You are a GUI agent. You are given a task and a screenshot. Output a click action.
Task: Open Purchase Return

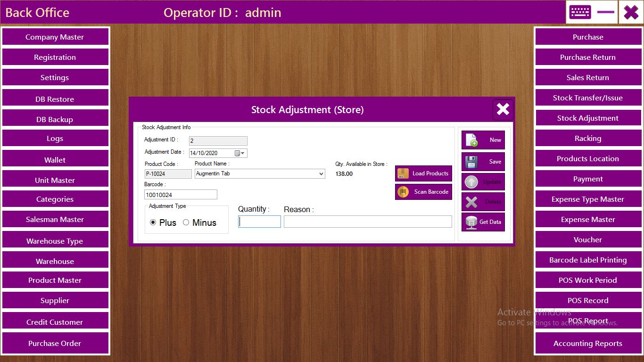pos(588,57)
